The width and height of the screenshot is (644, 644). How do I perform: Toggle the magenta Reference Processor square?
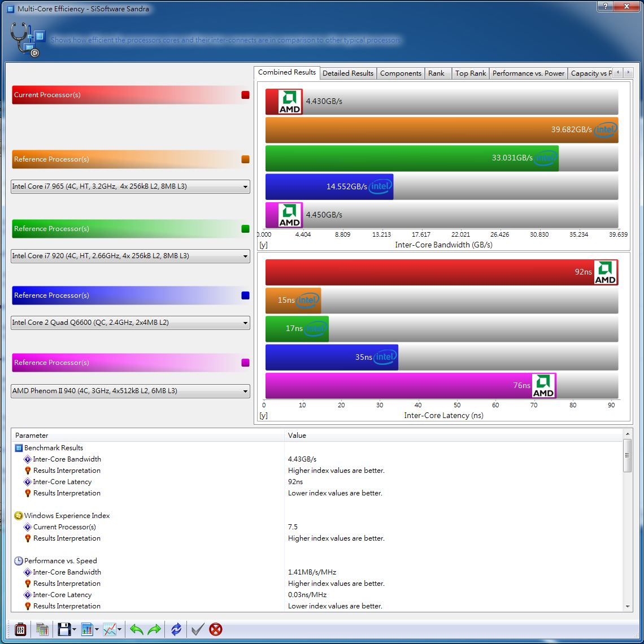pos(245,363)
